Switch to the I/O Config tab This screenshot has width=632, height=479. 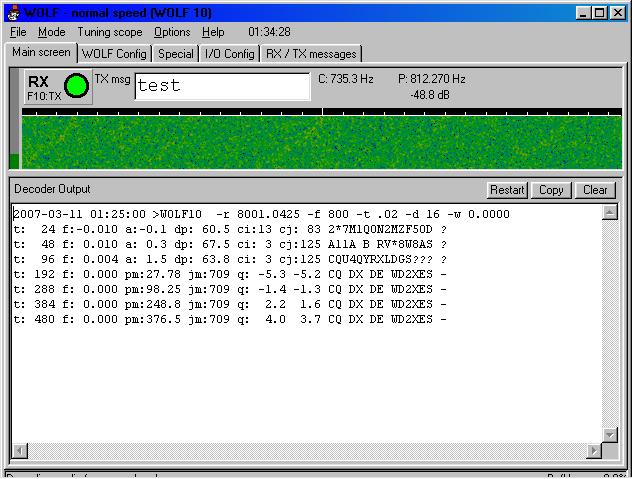pos(229,54)
